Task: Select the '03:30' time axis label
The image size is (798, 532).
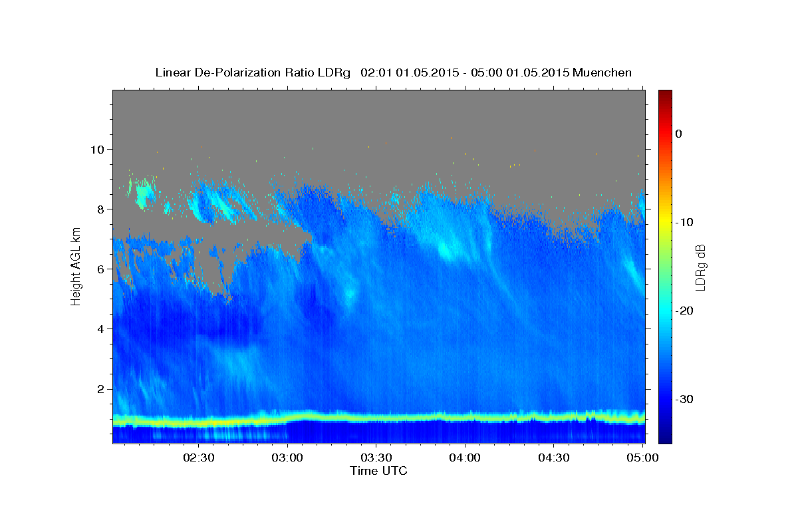Action: click(x=376, y=458)
